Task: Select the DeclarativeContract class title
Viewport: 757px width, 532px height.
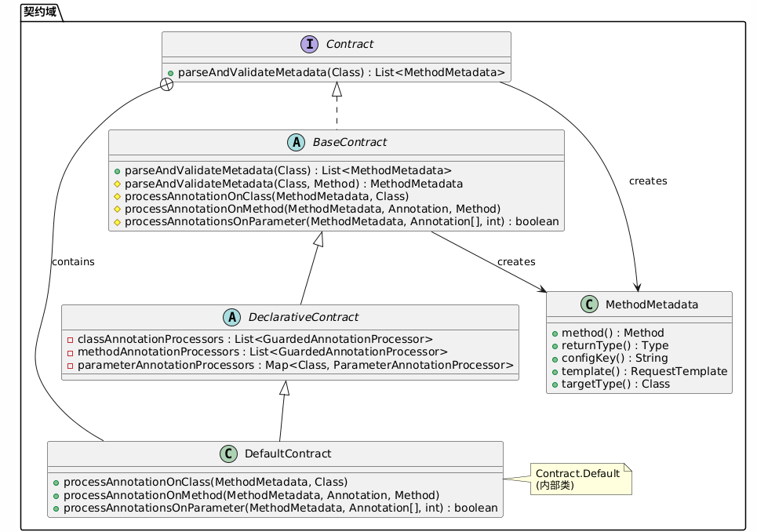Action: tap(303, 317)
